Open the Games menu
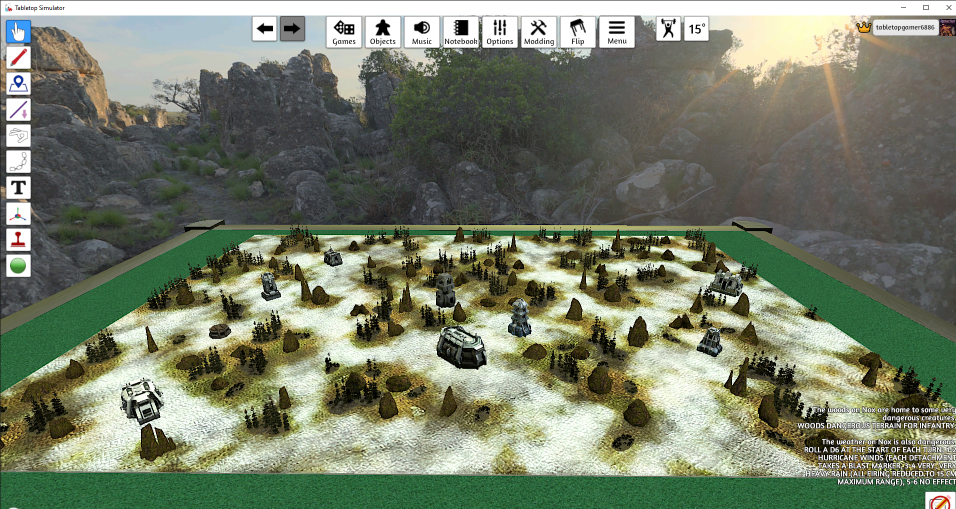This screenshot has height=509, width=956. tap(344, 32)
